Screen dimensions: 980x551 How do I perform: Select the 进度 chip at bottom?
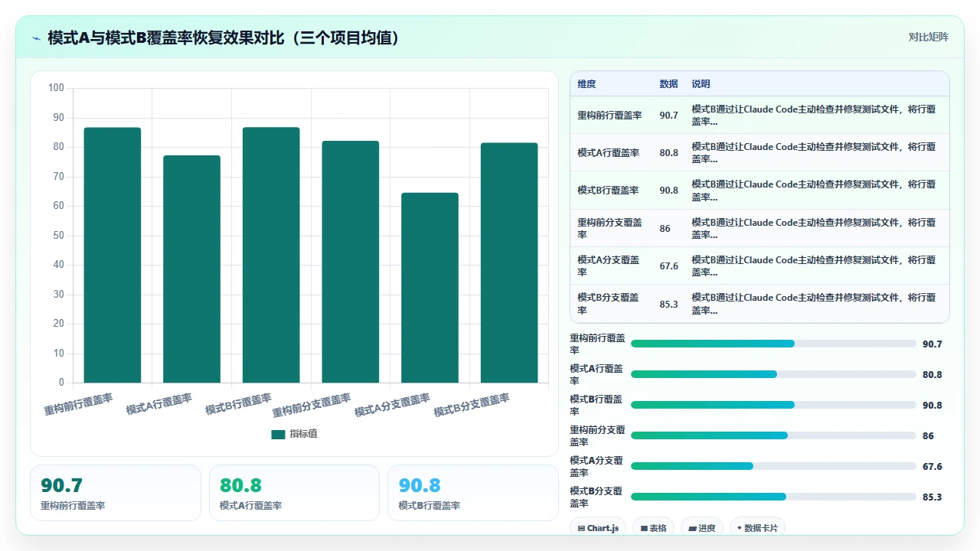[701, 528]
